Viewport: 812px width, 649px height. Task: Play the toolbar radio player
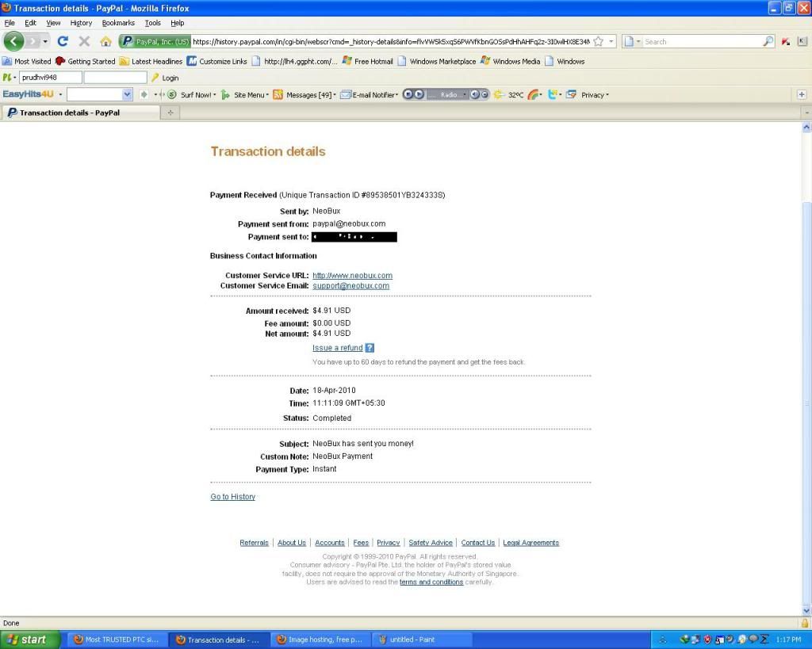(x=419, y=94)
